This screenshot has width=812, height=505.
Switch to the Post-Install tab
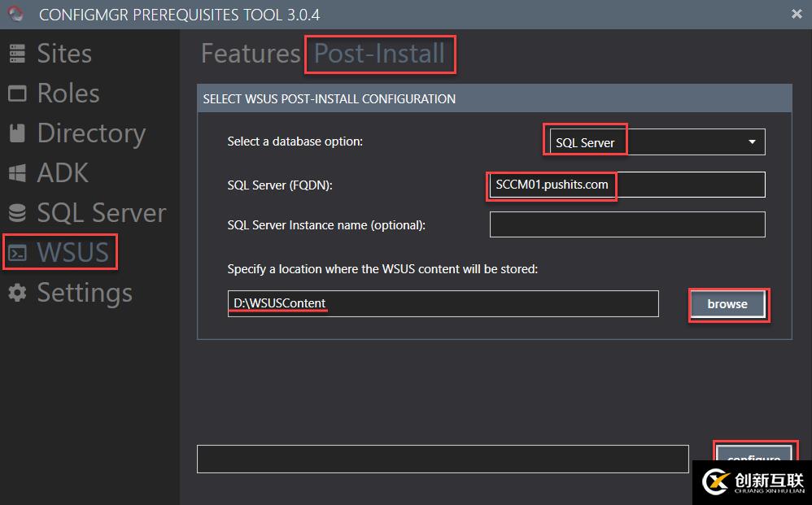380,54
